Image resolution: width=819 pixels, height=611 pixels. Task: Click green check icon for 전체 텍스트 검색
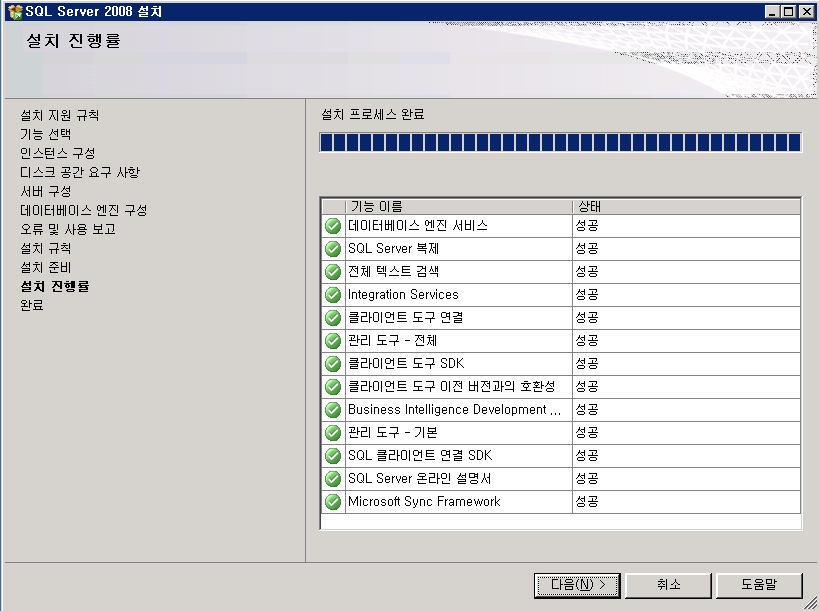pos(333,272)
